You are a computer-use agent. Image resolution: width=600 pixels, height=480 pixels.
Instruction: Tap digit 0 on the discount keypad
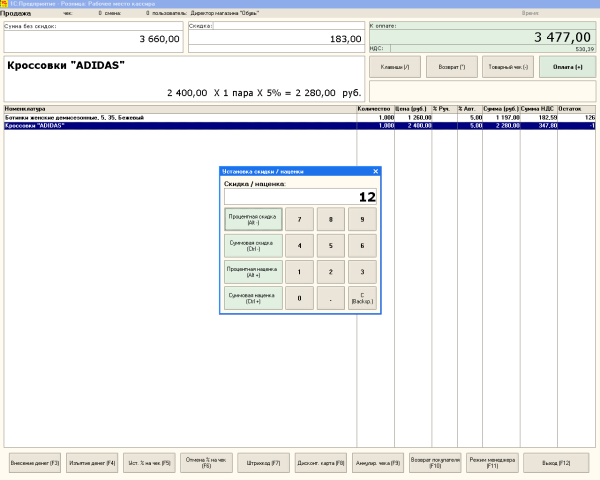click(300, 298)
